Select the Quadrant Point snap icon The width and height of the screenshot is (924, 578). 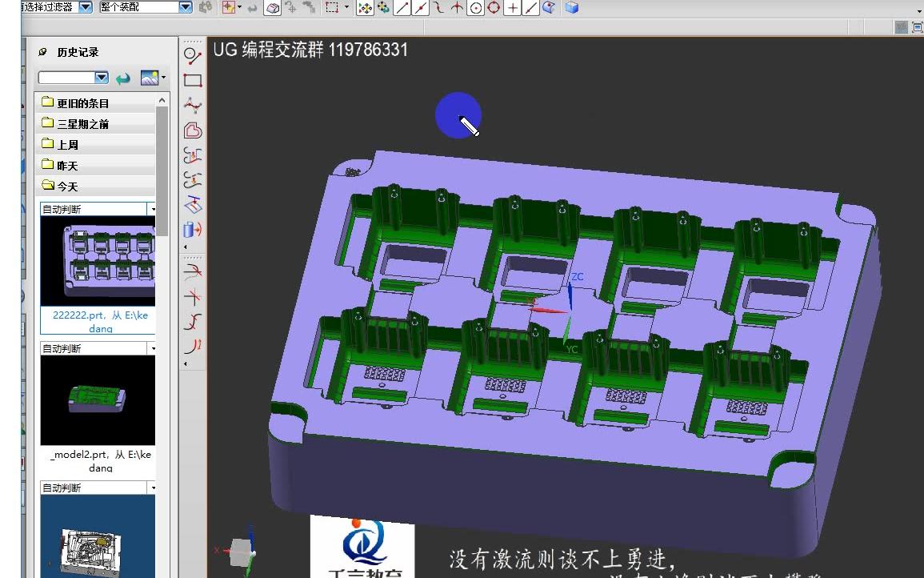pos(494,9)
